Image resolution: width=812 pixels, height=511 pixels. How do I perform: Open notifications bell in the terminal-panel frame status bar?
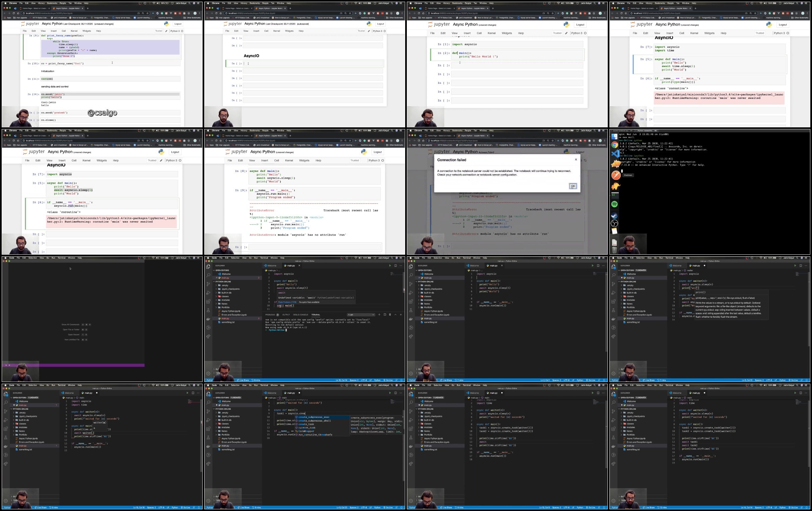click(401, 380)
